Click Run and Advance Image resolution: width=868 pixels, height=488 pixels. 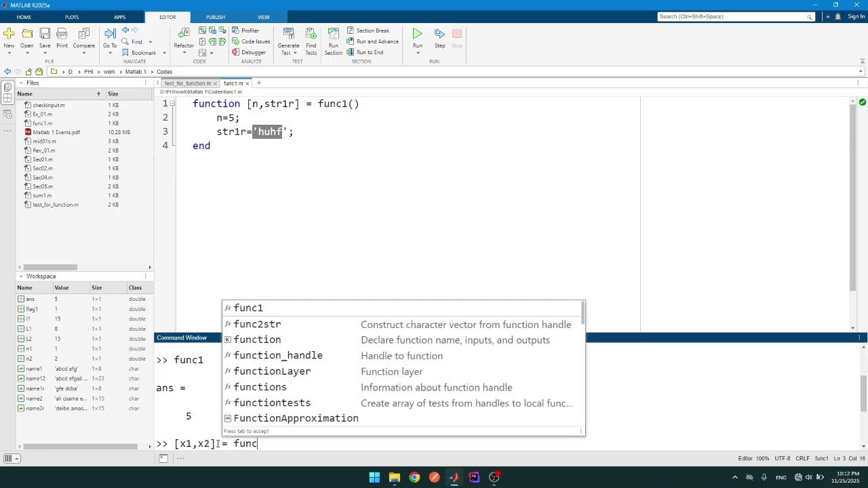coord(373,41)
